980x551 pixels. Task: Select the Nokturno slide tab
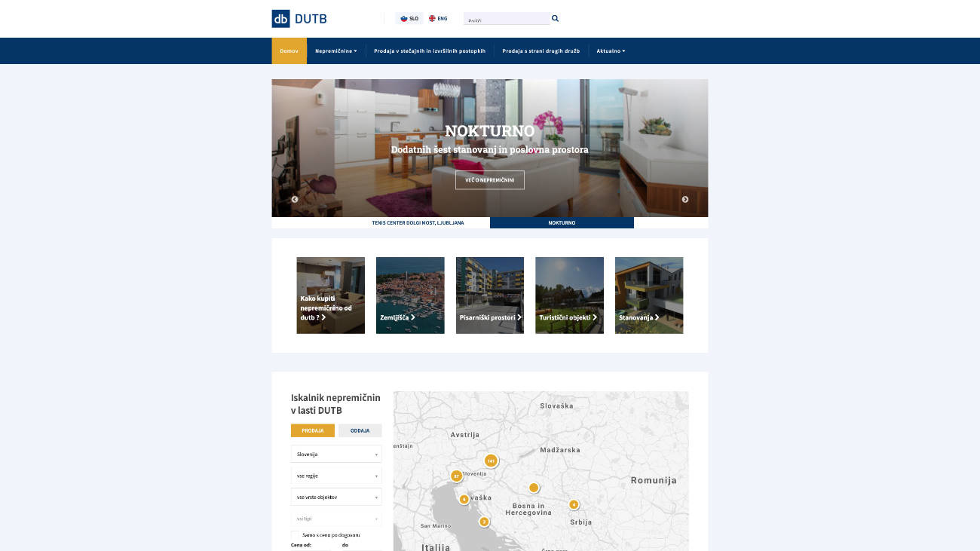[562, 223]
